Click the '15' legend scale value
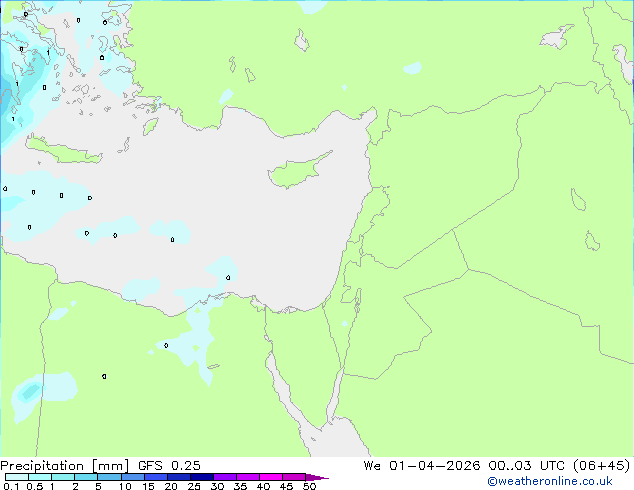Screen dimensions: 634x490 148,486
